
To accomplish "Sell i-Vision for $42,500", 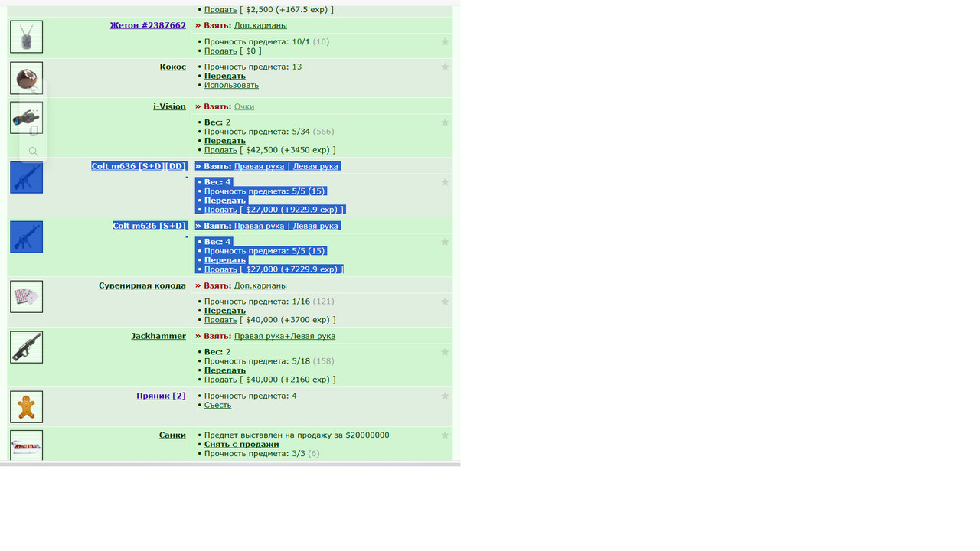I will 220,150.
